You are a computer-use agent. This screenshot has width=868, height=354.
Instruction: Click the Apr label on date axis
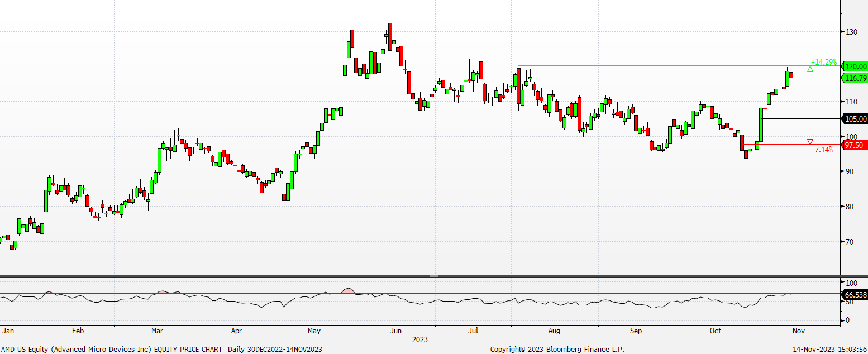(x=236, y=331)
